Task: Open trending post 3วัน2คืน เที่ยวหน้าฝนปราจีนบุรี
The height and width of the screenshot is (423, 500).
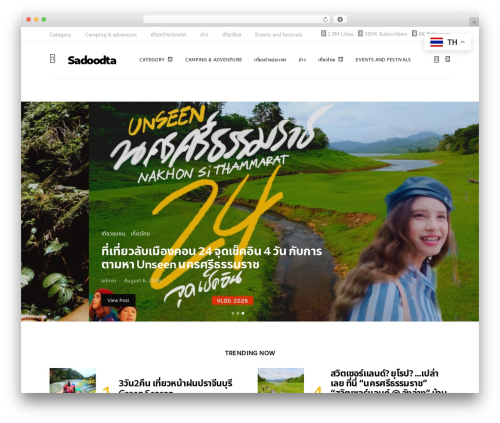Action: tap(176, 386)
